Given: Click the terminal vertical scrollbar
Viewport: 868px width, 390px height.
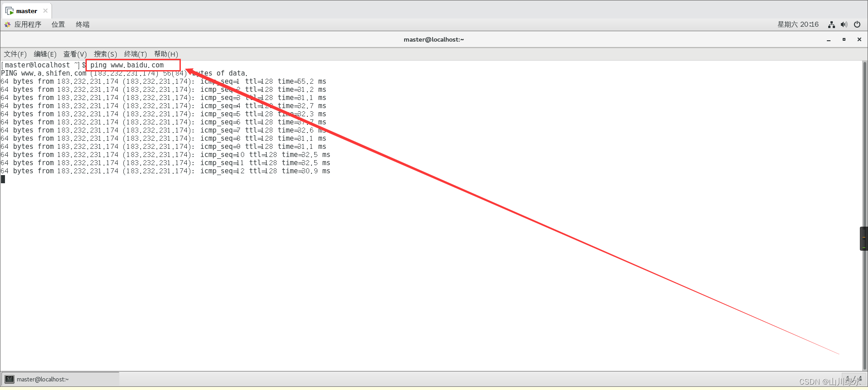Looking at the screenshot, I should point(864,216).
